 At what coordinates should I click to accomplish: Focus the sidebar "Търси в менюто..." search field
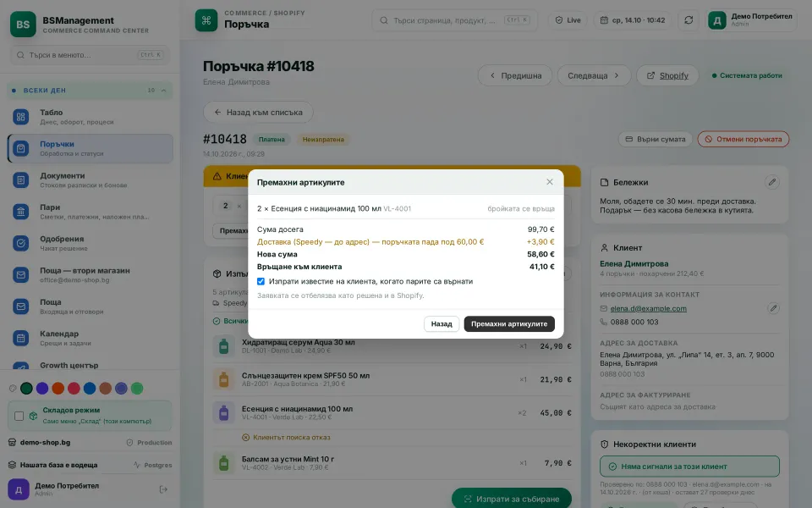(90, 55)
